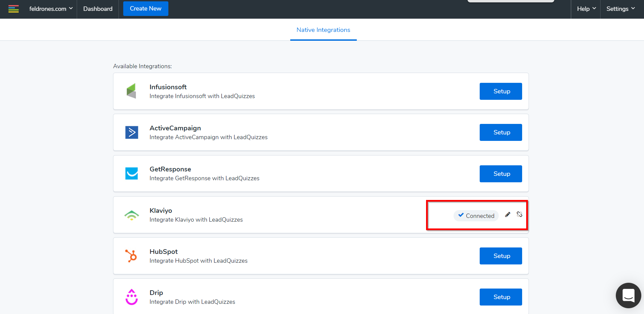644x314 pixels.
Task: Click the Drip integration title
Action: click(x=156, y=293)
